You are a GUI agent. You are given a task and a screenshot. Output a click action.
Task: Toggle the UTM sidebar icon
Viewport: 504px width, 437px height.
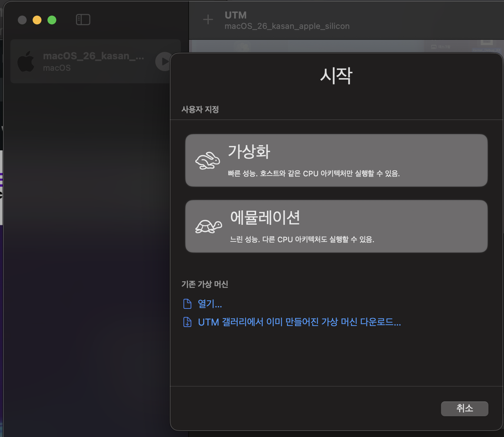tap(83, 20)
